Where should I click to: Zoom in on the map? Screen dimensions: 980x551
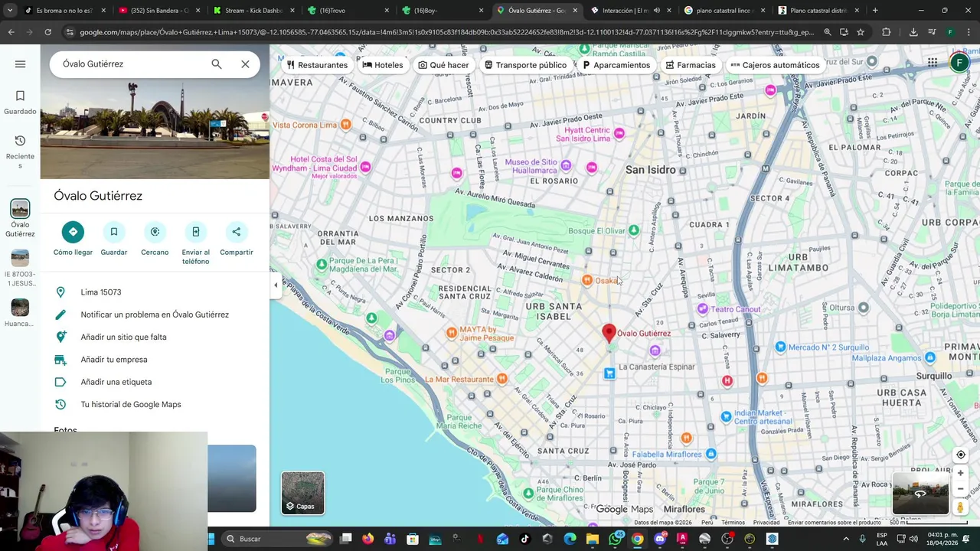pos(960,474)
